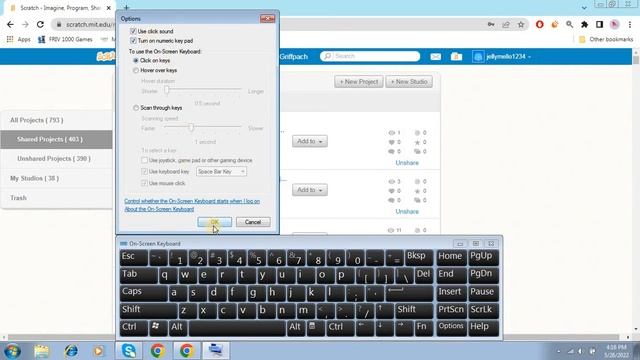
Task: Click Cancel in Options dialog
Action: coord(253,222)
